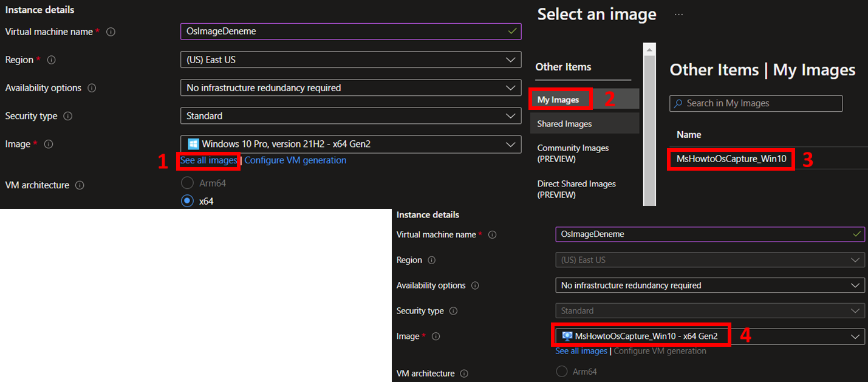Open Direct Shared Images (PREVIEW)
868x382 pixels.
coord(576,189)
